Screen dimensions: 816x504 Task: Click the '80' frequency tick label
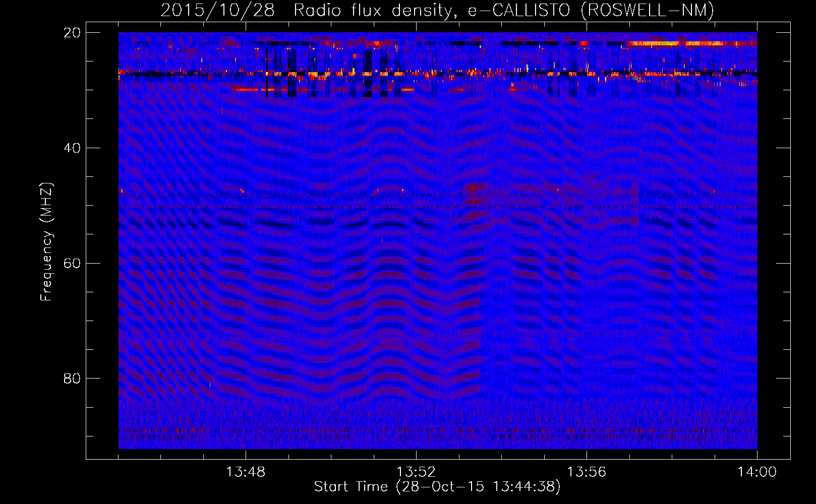[x=72, y=379]
